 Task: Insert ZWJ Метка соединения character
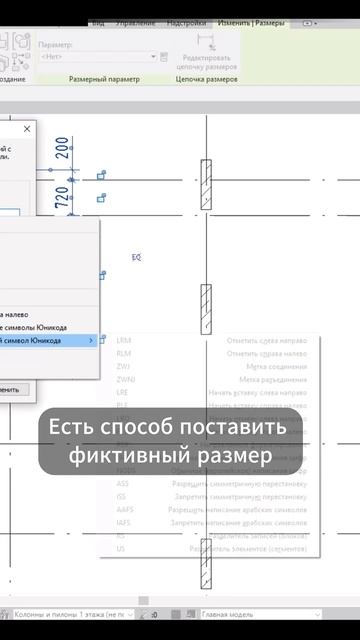point(211,367)
